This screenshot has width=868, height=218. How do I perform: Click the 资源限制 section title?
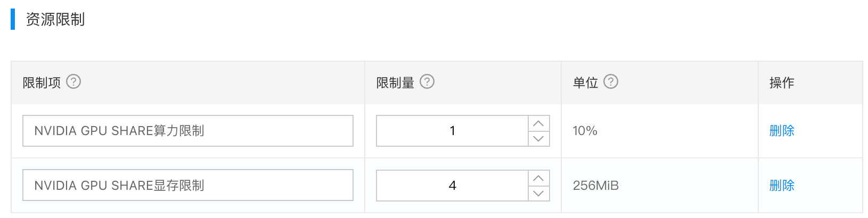(55, 20)
